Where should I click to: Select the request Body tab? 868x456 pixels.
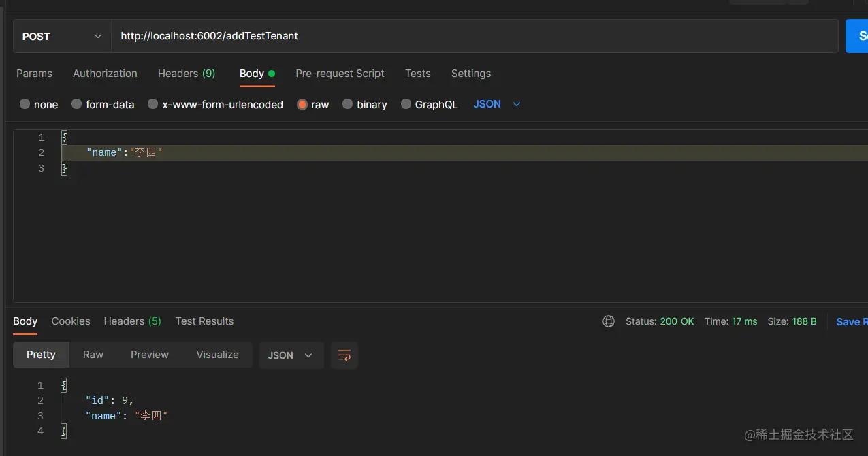(257, 74)
